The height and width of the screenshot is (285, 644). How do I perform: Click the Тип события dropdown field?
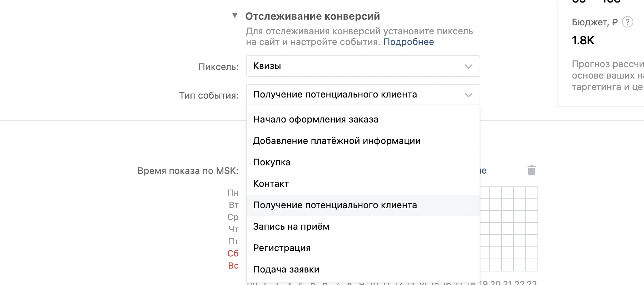pos(363,95)
